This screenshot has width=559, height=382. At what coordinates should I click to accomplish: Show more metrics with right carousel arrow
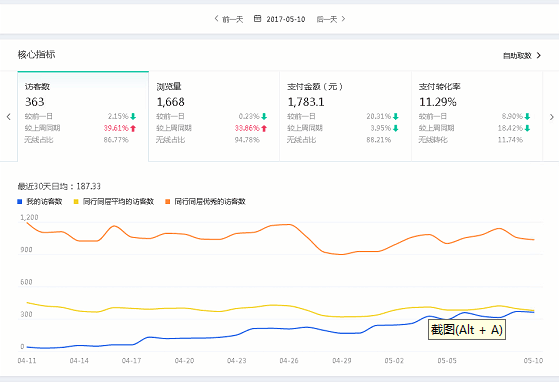point(551,117)
